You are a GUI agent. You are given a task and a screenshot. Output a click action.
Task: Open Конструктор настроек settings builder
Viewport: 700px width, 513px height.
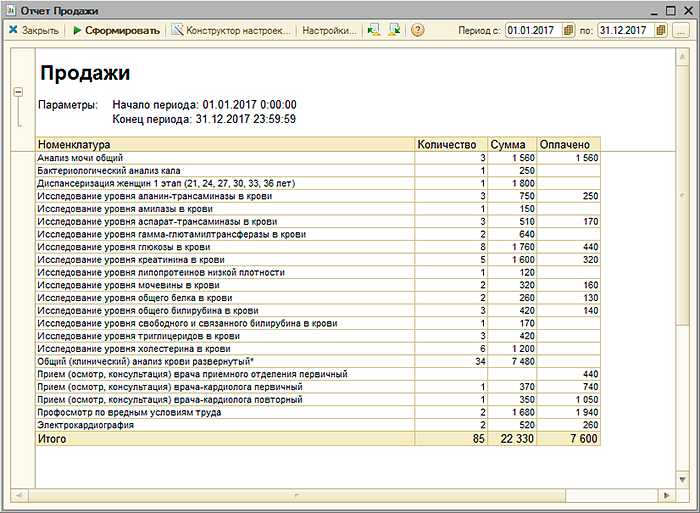pos(232,30)
